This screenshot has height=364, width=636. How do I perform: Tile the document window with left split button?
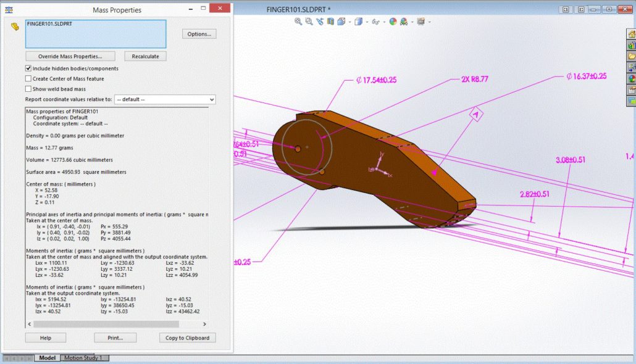tap(566, 9)
